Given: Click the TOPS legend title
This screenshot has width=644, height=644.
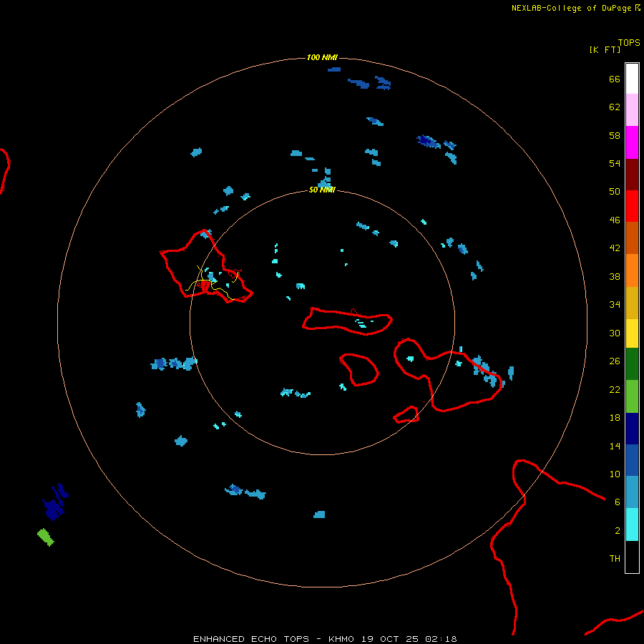Looking at the screenshot, I should pyautogui.click(x=629, y=42).
